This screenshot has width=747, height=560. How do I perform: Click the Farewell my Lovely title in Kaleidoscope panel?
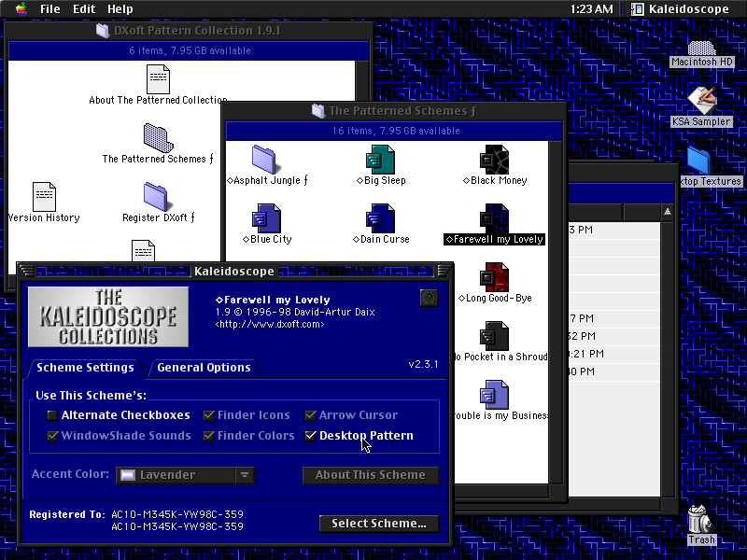click(273, 300)
